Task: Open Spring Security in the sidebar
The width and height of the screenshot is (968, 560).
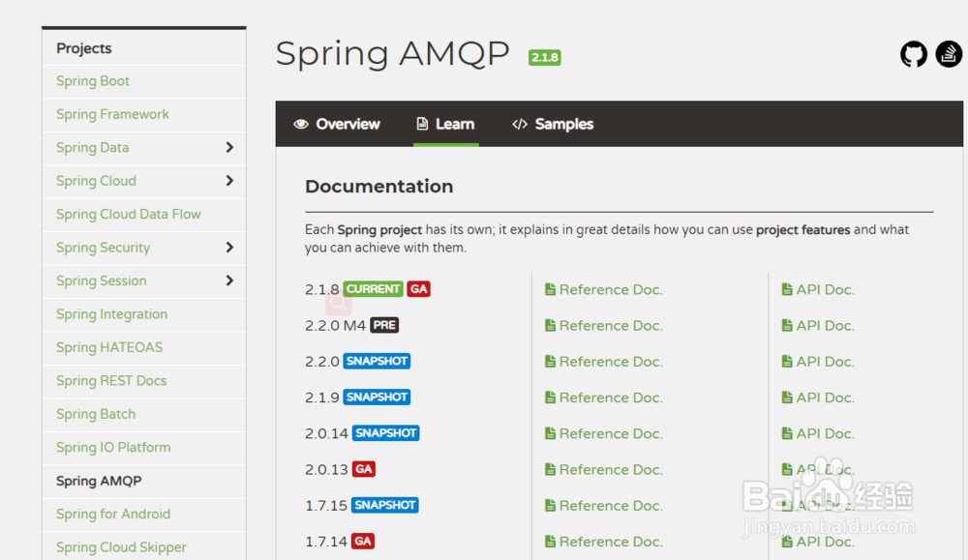Action: [104, 248]
